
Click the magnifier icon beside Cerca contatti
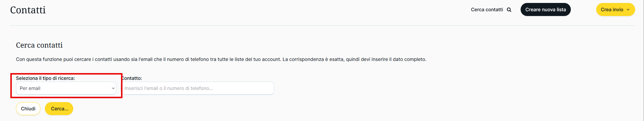(509, 10)
